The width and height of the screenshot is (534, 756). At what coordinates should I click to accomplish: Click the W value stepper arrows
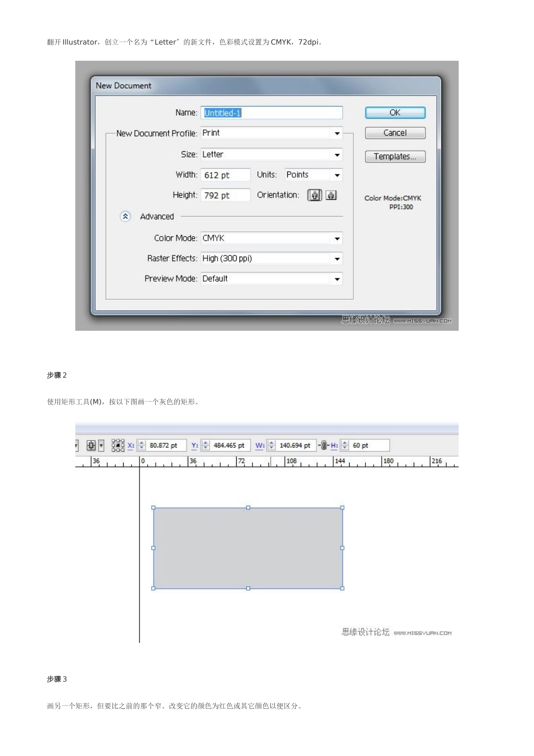click(x=271, y=445)
